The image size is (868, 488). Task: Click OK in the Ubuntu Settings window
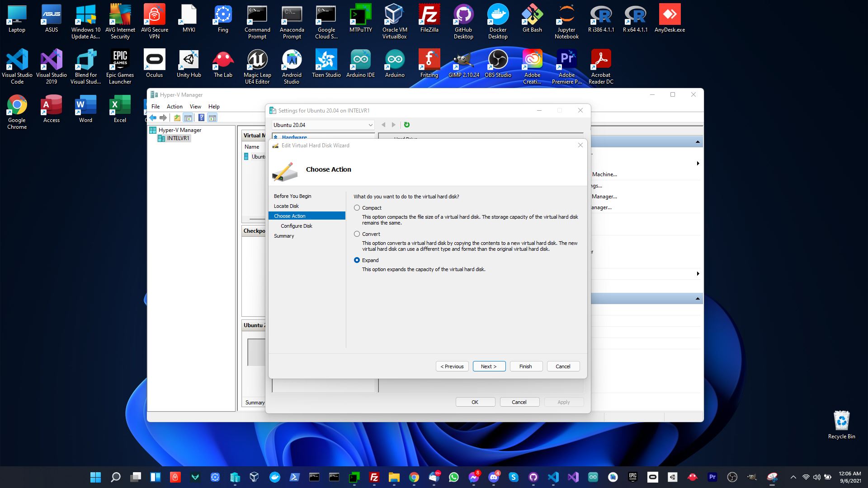point(475,402)
